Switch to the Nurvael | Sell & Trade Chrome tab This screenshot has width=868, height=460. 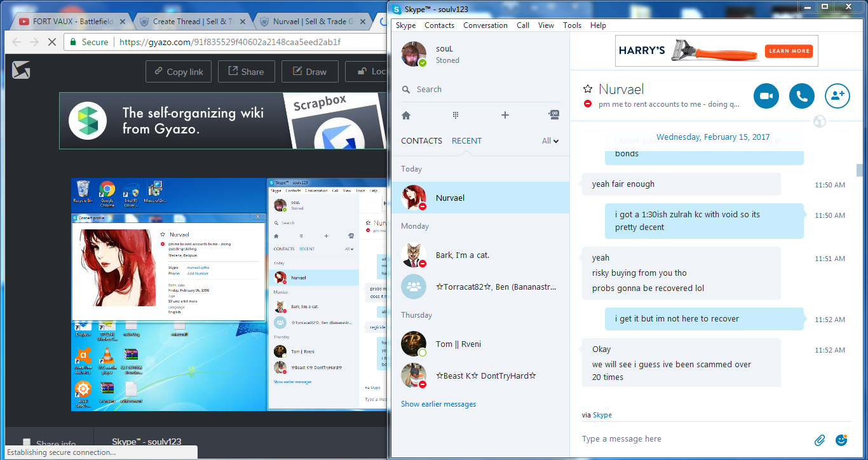pyautogui.click(x=313, y=22)
